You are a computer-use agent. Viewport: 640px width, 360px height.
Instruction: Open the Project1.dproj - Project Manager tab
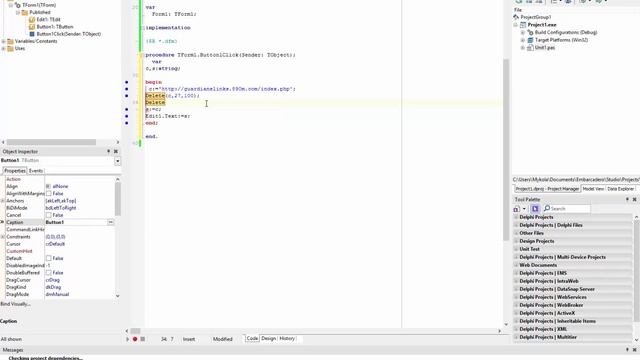point(547,189)
